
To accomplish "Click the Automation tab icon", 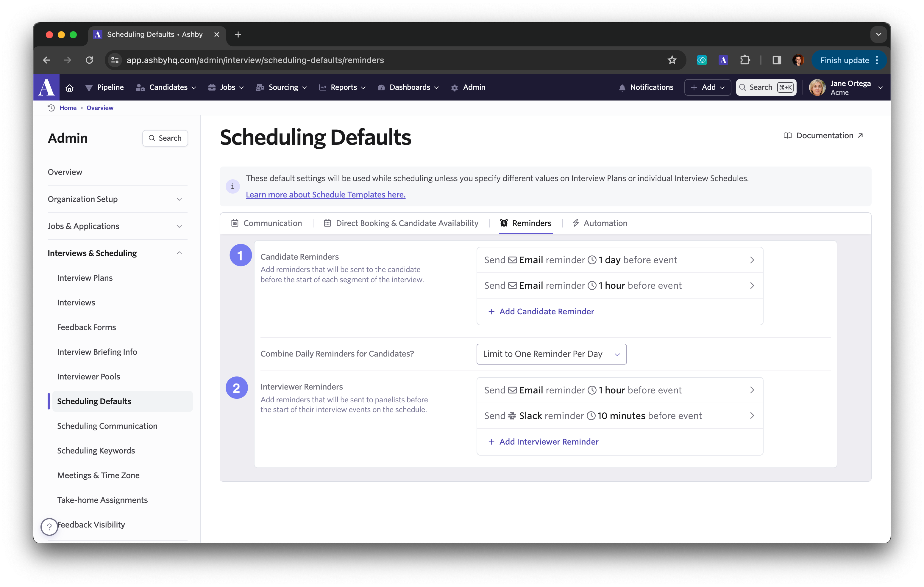I will [x=576, y=223].
